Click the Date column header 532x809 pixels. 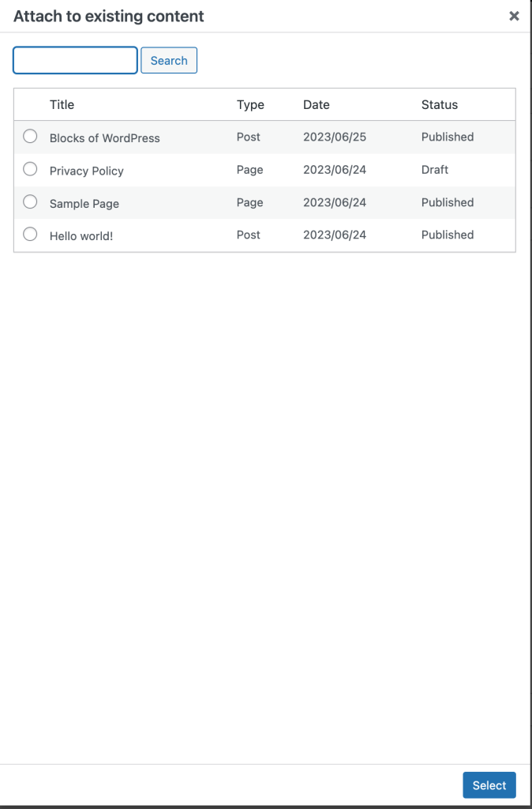coord(317,104)
